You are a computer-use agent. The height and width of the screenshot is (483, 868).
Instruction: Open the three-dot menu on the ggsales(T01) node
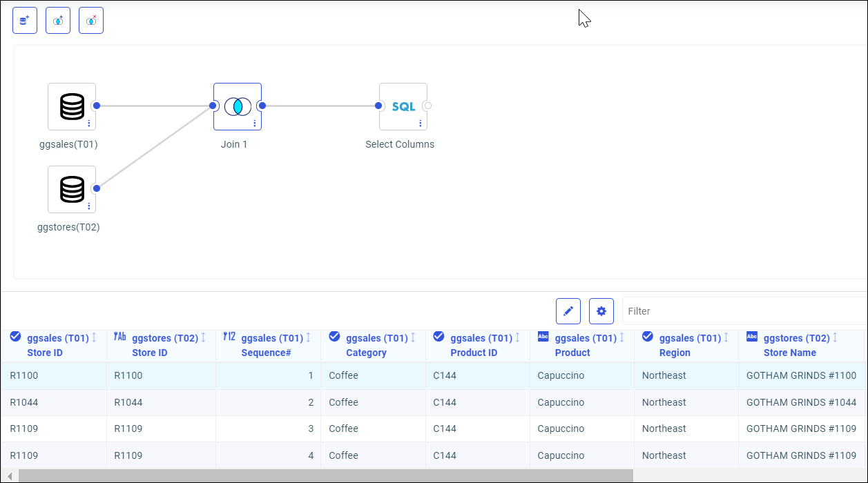(x=89, y=124)
